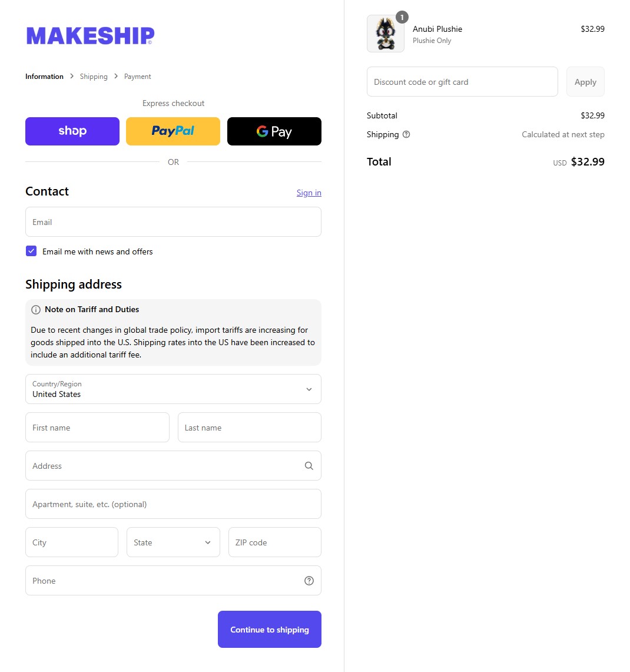This screenshot has height=672, width=630.
Task: Click the Makeship logo
Action: click(x=90, y=36)
